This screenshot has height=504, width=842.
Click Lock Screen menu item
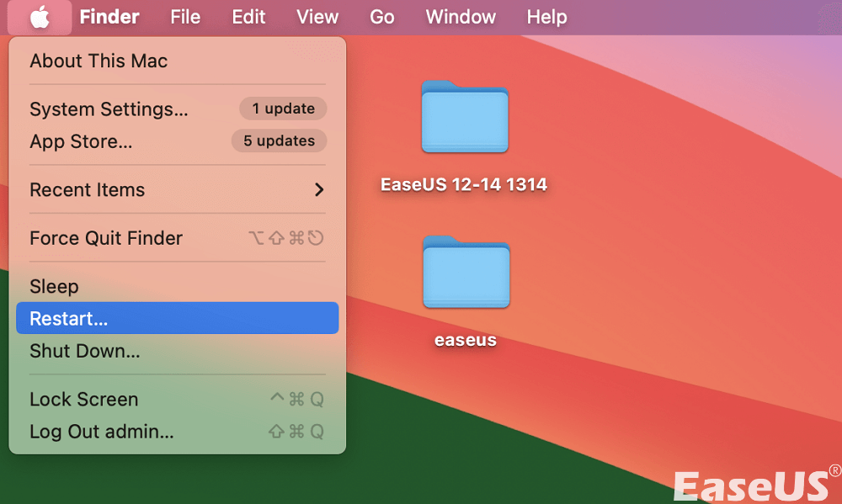point(83,400)
